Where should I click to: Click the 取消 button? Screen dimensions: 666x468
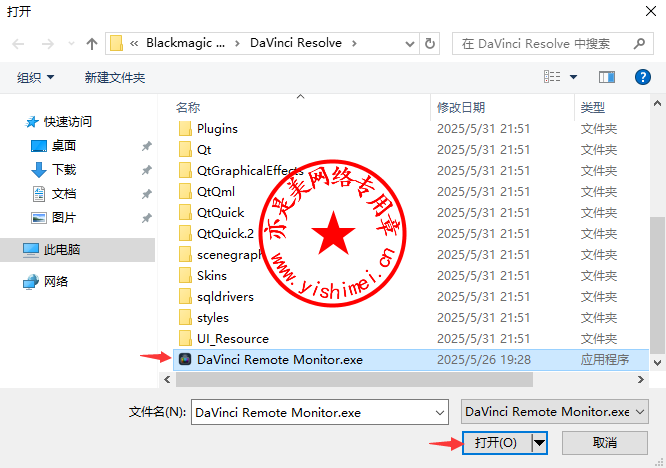coord(605,443)
